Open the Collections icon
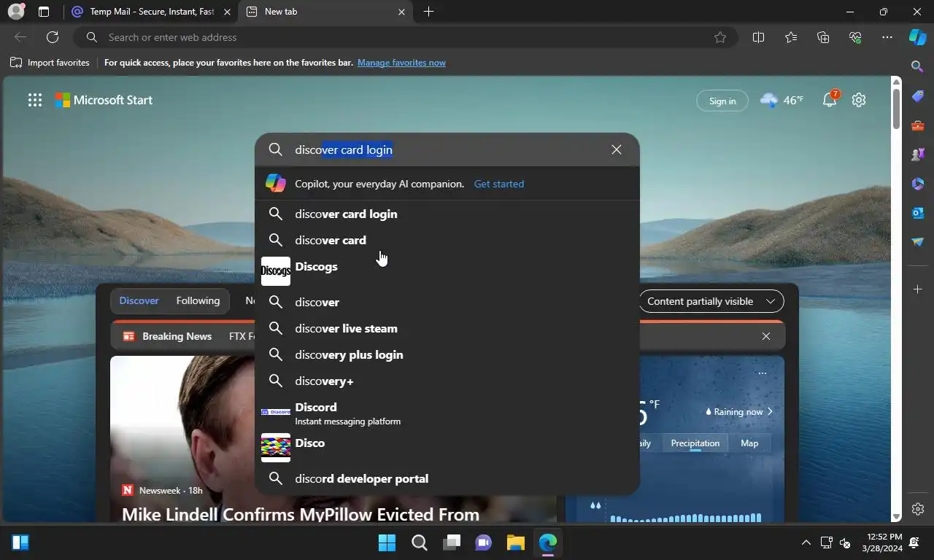The image size is (934, 560). [823, 37]
